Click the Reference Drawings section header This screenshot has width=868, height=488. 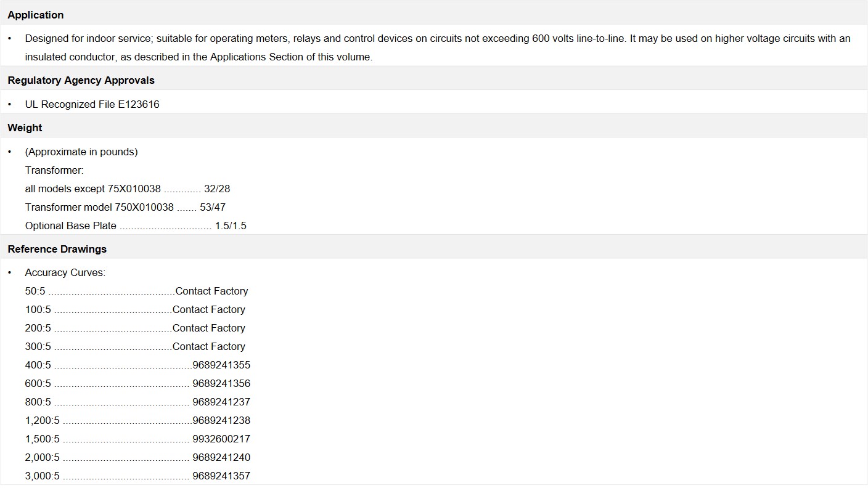point(57,249)
